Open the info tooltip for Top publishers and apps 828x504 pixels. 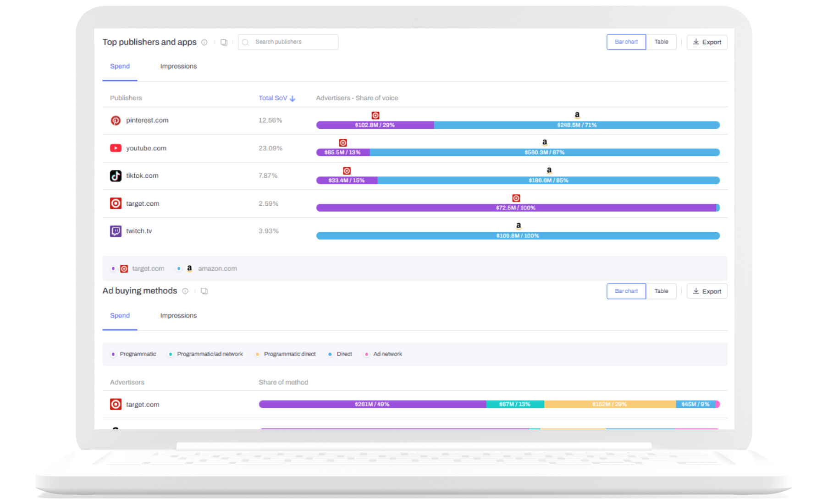pyautogui.click(x=204, y=42)
